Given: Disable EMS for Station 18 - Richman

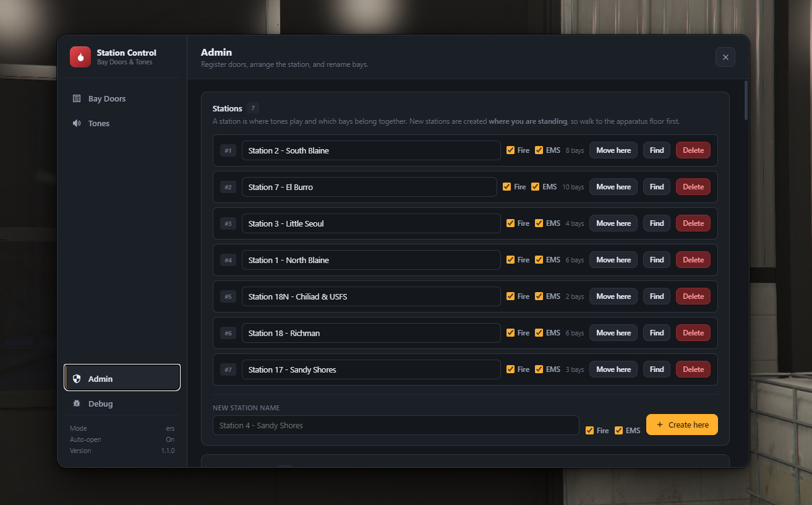Looking at the screenshot, I should click(539, 333).
